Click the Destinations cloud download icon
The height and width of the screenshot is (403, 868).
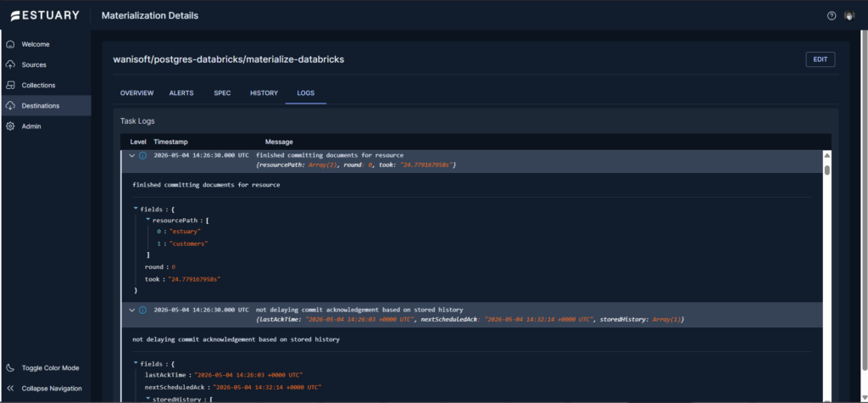(x=10, y=106)
